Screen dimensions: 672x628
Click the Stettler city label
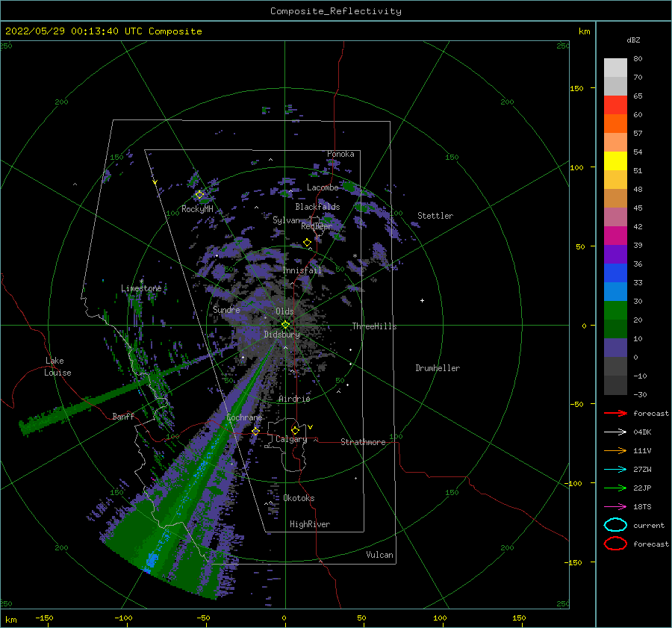[x=435, y=216]
